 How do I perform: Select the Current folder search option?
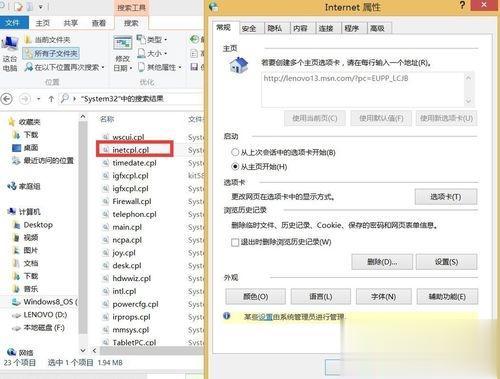point(48,40)
